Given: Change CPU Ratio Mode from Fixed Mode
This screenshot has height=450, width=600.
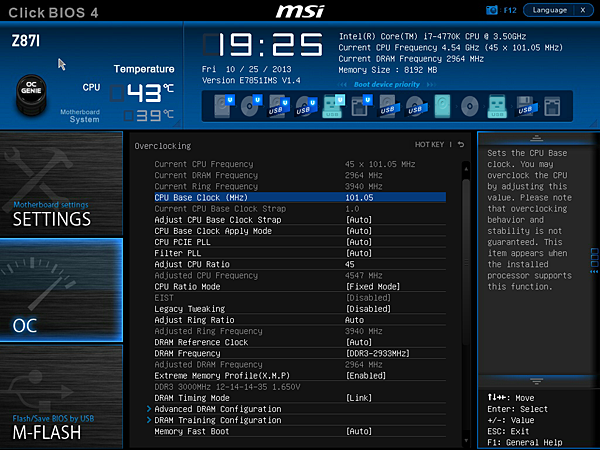Looking at the screenshot, I should pos(300,287).
